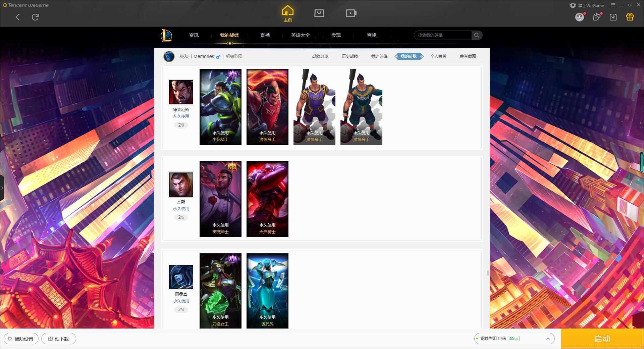
Task: Open the store bag icon in top bar
Action: click(319, 13)
